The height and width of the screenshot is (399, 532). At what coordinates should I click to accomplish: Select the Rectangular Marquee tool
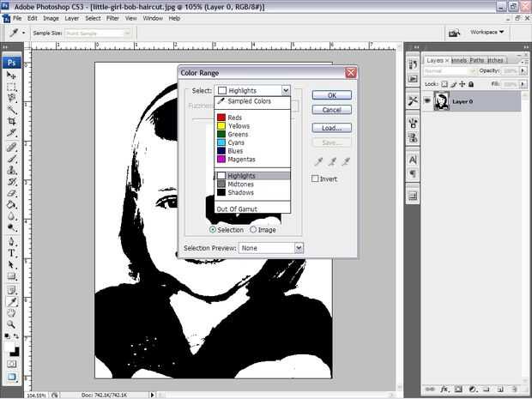point(11,87)
